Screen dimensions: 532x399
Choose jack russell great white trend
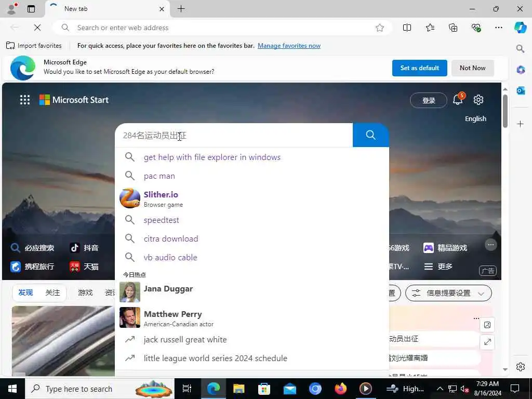(x=252, y=339)
